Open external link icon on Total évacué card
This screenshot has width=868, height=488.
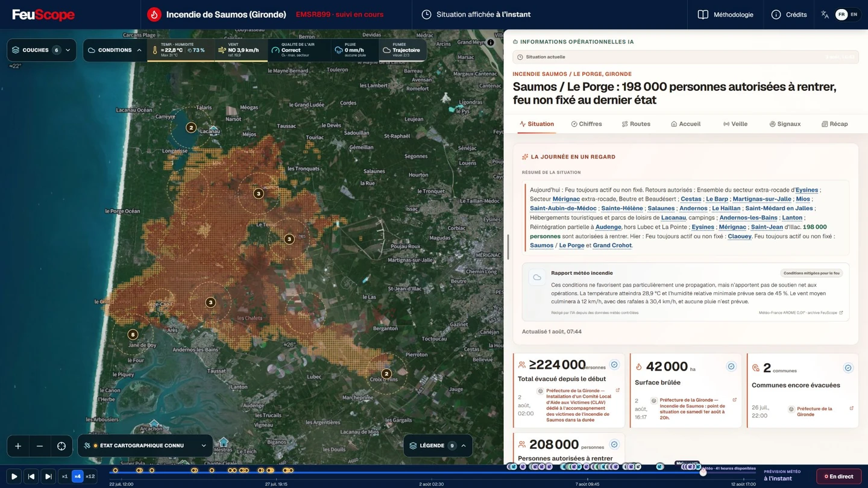pos(618,390)
